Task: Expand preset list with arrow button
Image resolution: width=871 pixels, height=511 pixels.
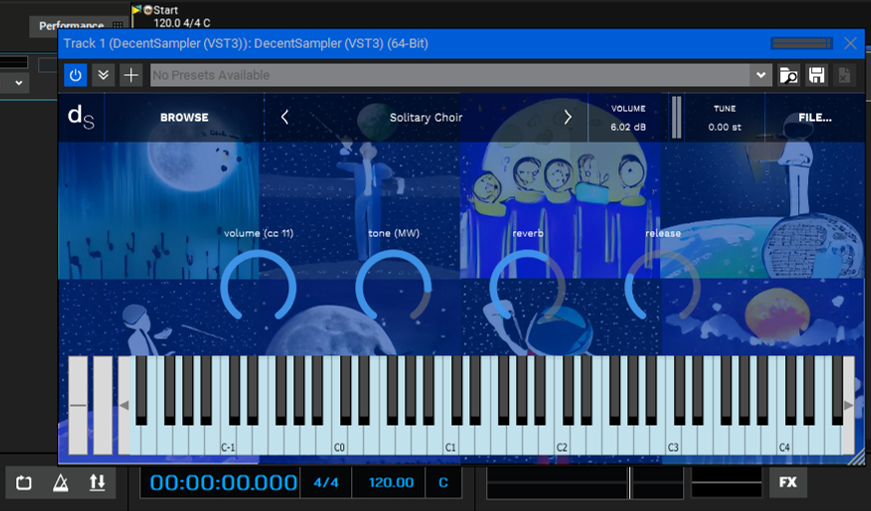Action: pos(761,75)
